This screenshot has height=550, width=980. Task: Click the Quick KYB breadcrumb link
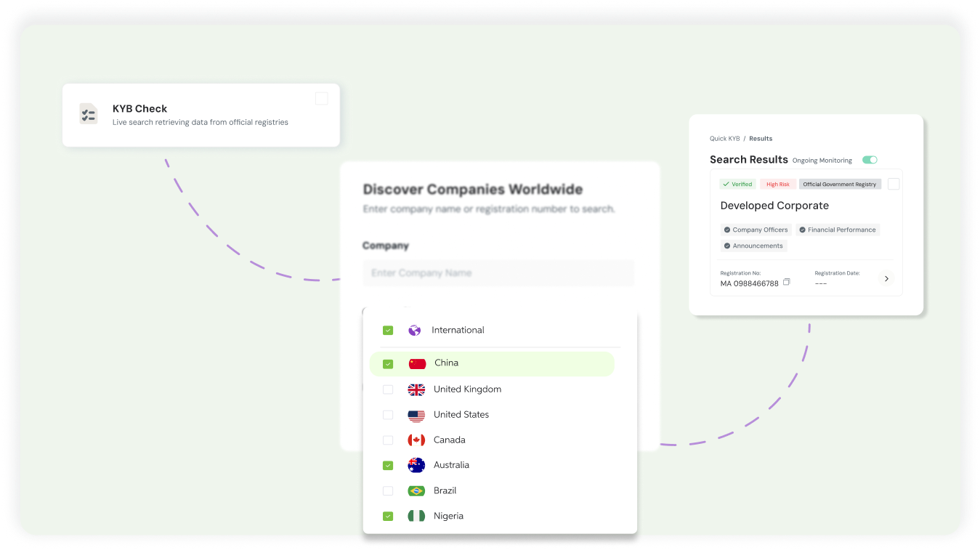[724, 138]
